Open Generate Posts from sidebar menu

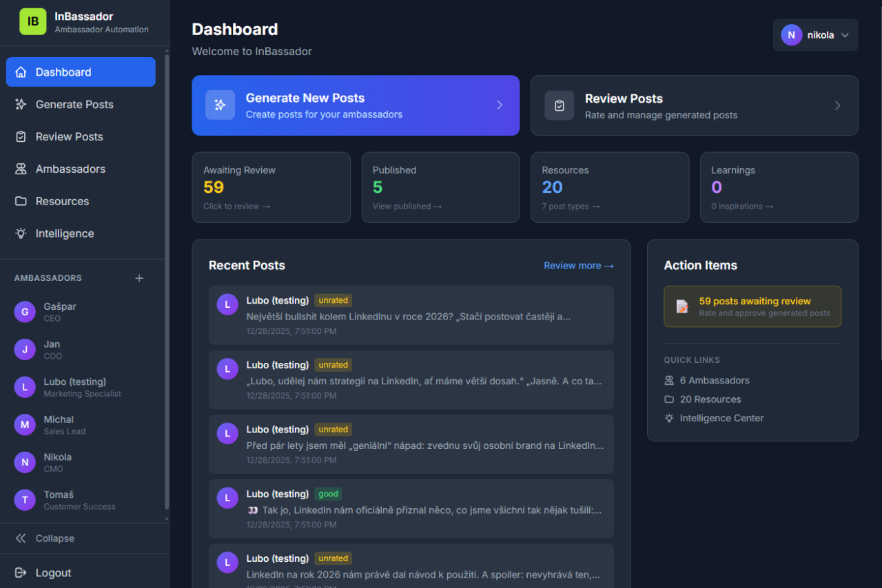(74, 105)
